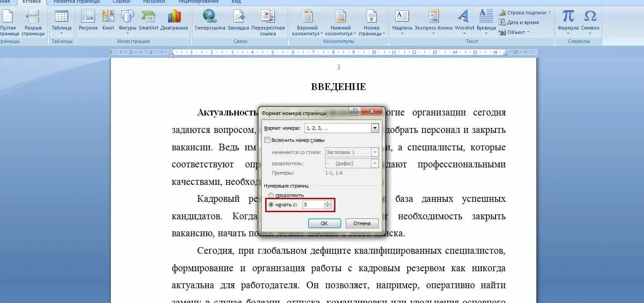Switch to the Ссылки tab
The width and height of the screenshot is (644, 303).
(122, 2)
